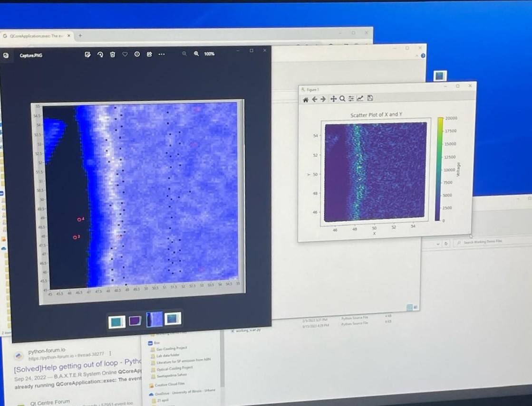This screenshot has height=406, width=532.
Task: Open the See more menu in the Photos toolbar
Action: pos(161,54)
